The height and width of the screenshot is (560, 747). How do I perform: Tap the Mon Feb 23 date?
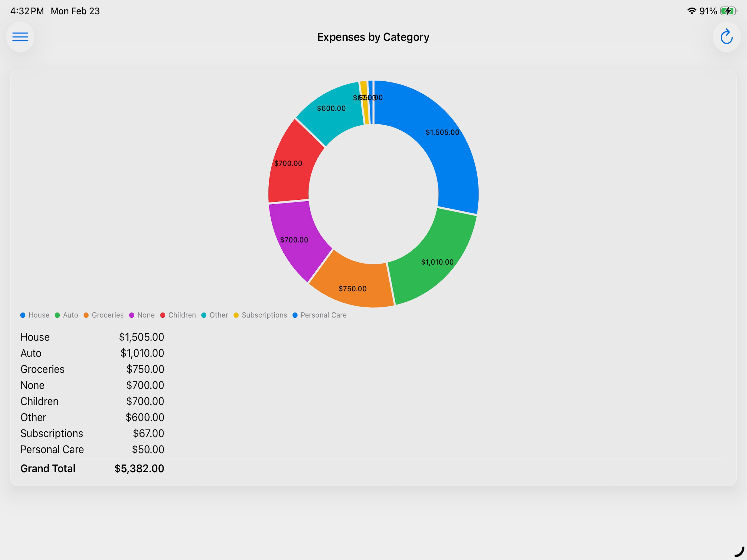[75, 11]
